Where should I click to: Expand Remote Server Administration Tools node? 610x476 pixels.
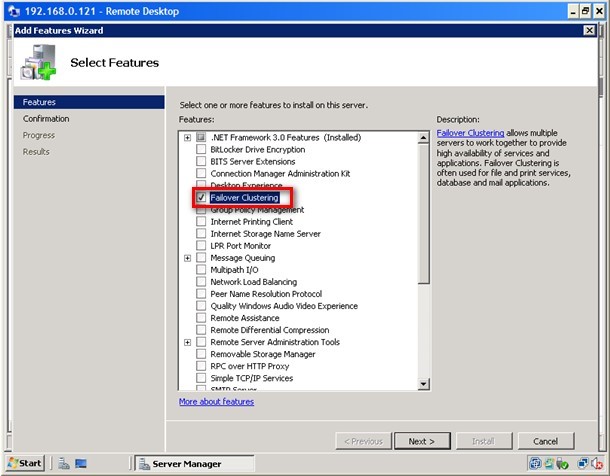[188, 343]
